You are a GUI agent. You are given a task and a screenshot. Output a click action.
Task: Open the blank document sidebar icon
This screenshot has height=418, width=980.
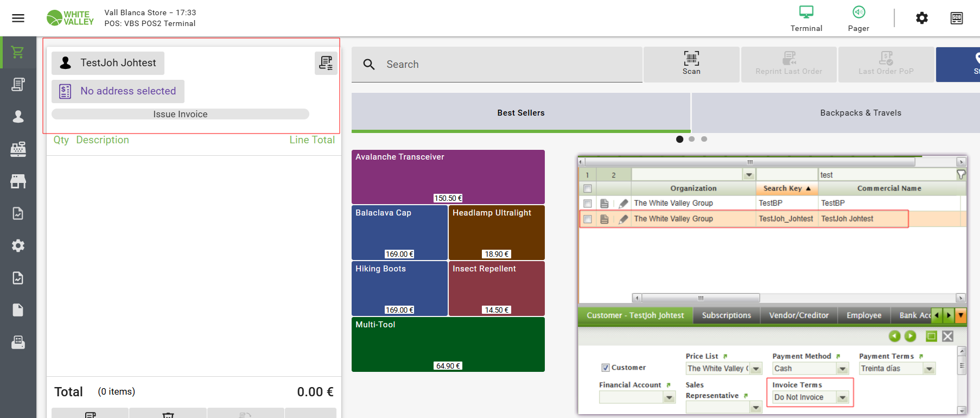[18, 310]
